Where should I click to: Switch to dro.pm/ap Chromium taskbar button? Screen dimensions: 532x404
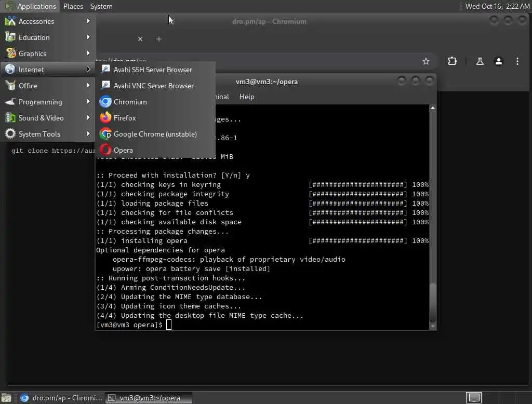(61, 398)
